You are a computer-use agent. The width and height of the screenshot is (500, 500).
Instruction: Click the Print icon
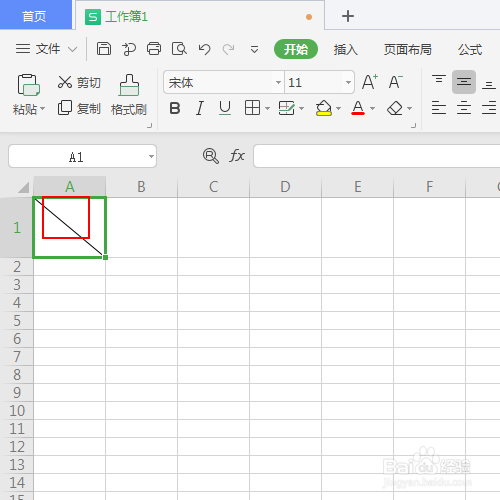pos(154,49)
